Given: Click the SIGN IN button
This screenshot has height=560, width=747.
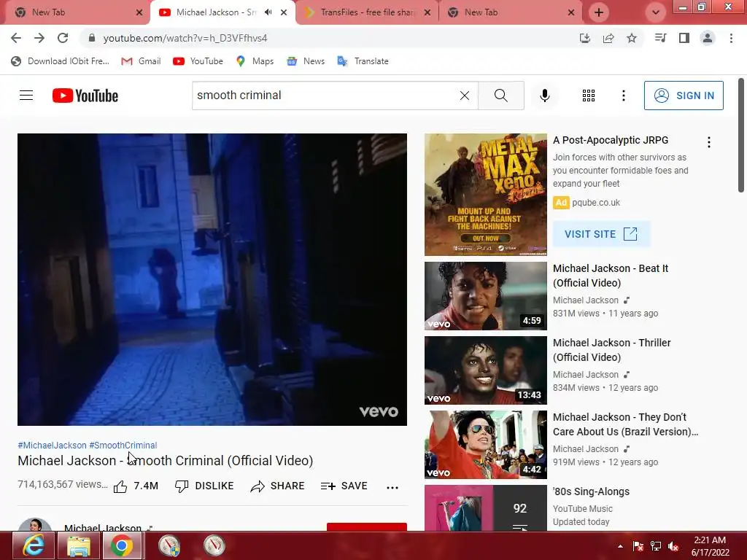Looking at the screenshot, I should coord(684,96).
